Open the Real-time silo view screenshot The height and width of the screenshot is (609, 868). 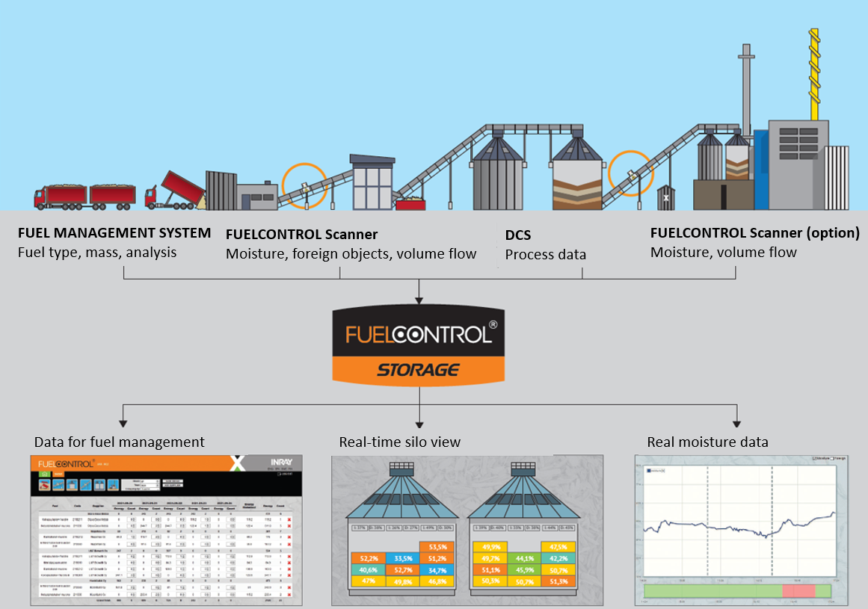(467, 530)
